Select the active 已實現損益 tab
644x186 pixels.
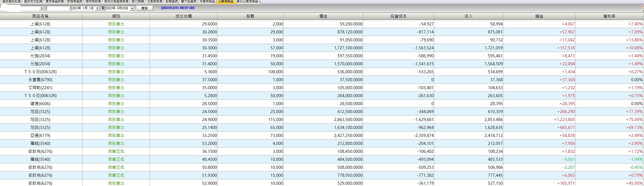tap(226, 2)
